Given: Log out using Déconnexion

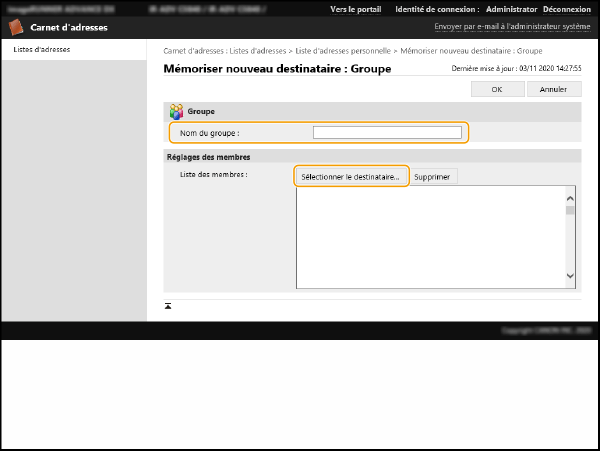Looking at the screenshot, I should [x=567, y=9].
